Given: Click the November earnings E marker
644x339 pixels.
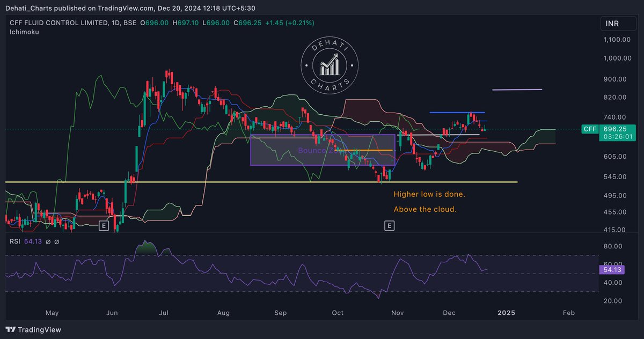Looking at the screenshot, I should [x=390, y=225].
